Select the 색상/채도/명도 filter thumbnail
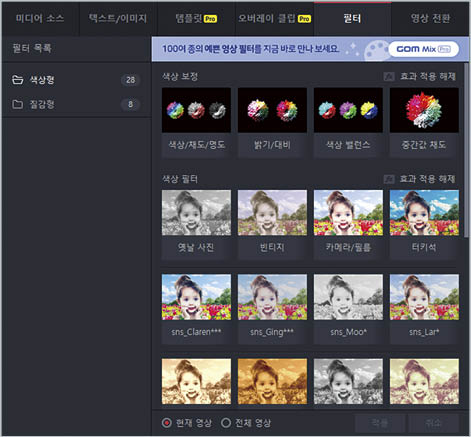 (x=196, y=110)
